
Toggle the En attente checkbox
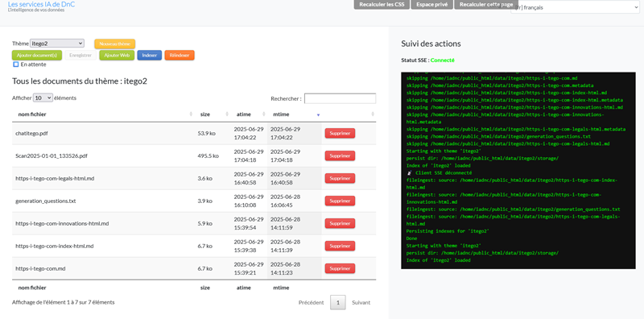pyautogui.click(x=16, y=64)
